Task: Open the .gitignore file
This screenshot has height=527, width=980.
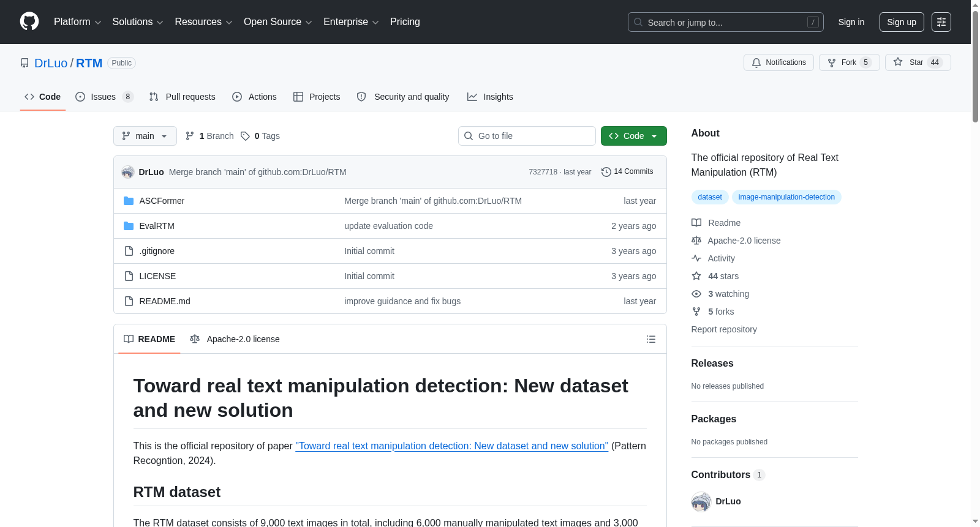Action: pyautogui.click(x=157, y=251)
